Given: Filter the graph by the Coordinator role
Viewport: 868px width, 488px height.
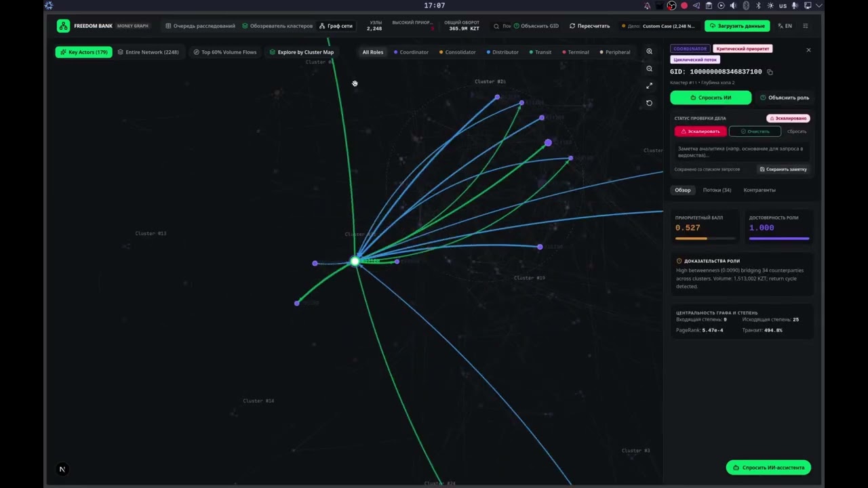Looking at the screenshot, I should [x=411, y=52].
